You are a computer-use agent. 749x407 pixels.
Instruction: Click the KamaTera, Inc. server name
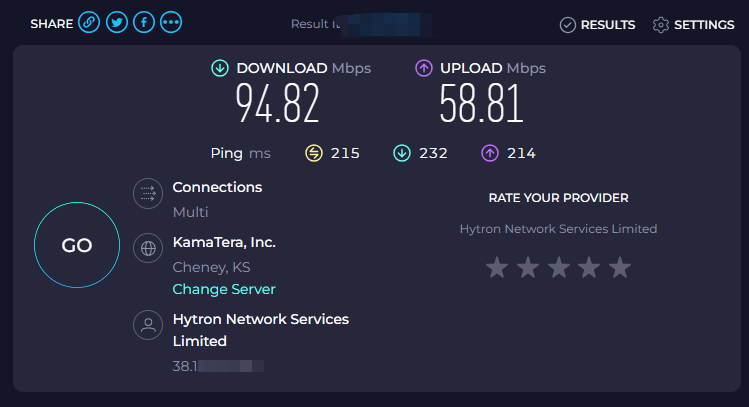[x=224, y=242]
